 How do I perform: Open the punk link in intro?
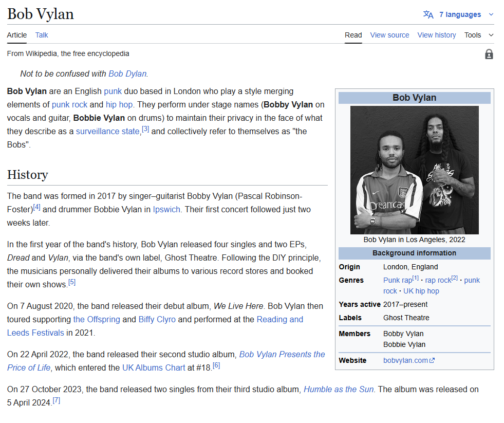point(113,91)
